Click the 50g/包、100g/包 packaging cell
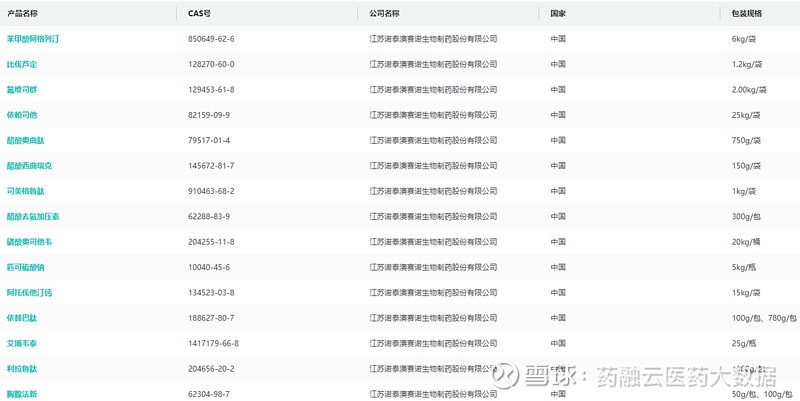This screenshot has width=800, height=401. pos(762,394)
